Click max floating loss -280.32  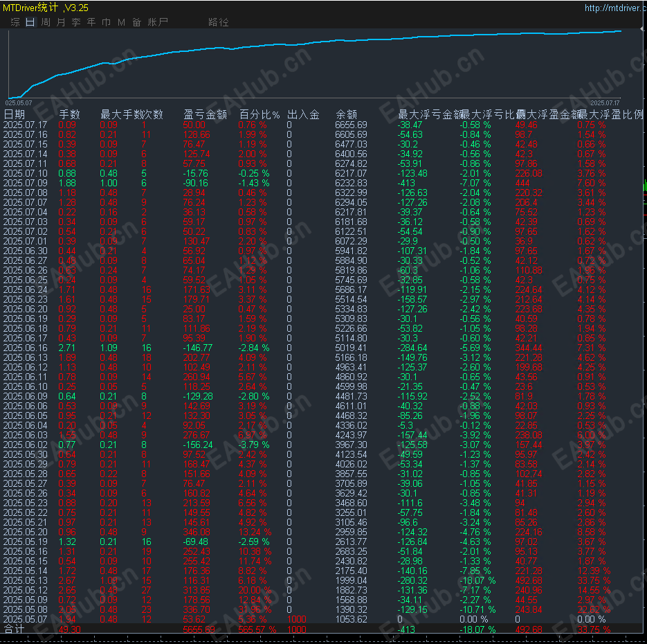tap(412, 580)
